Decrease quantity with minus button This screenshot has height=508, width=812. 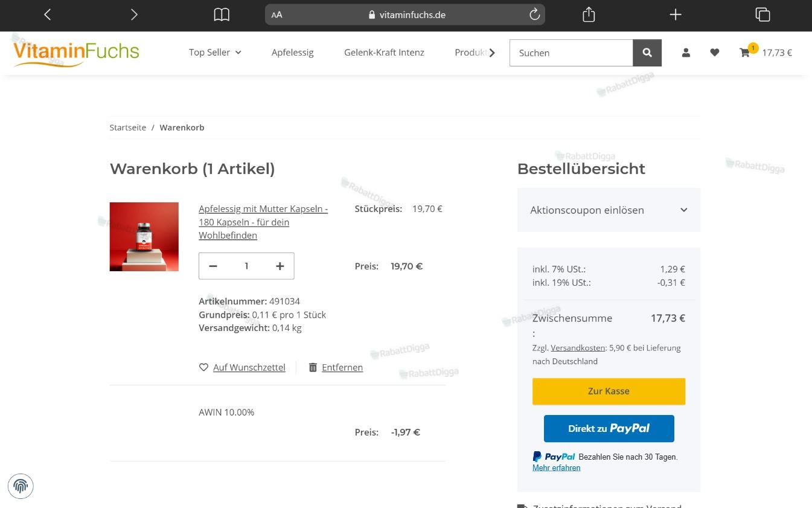pyautogui.click(x=213, y=266)
